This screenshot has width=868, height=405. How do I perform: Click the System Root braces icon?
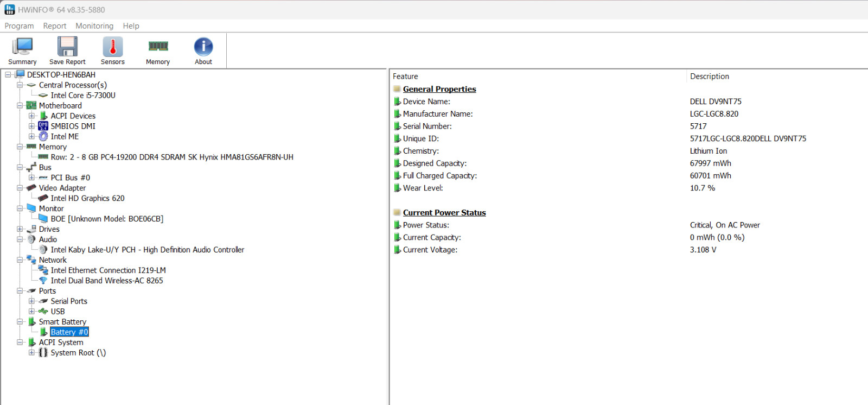[x=43, y=353]
